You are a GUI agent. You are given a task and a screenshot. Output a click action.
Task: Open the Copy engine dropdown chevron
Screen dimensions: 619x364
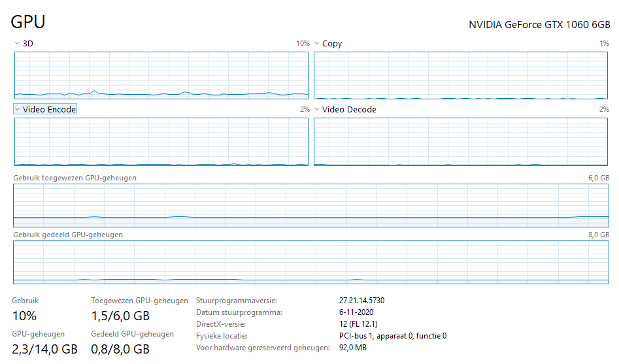(316, 43)
